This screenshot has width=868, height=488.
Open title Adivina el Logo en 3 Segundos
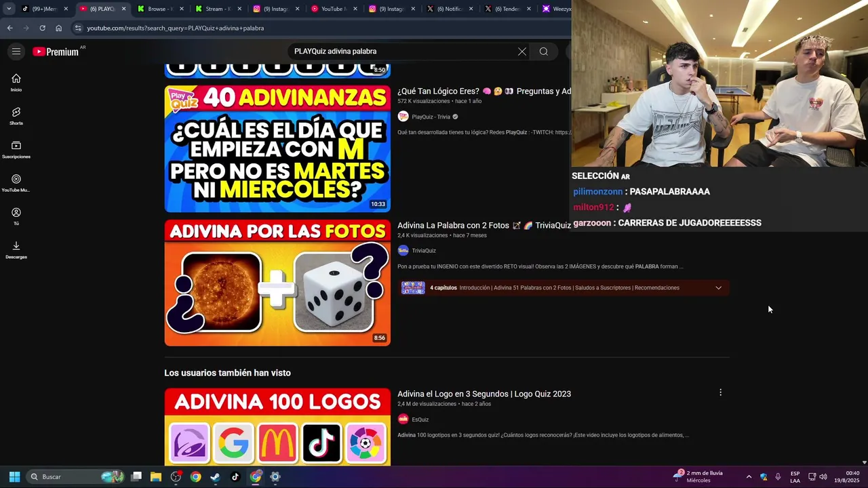pos(484,394)
